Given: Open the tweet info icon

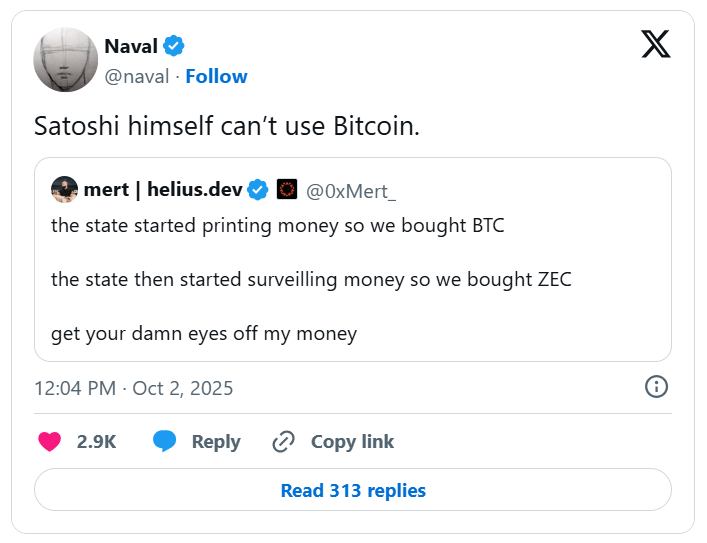Looking at the screenshot, I should coord(656,387).
